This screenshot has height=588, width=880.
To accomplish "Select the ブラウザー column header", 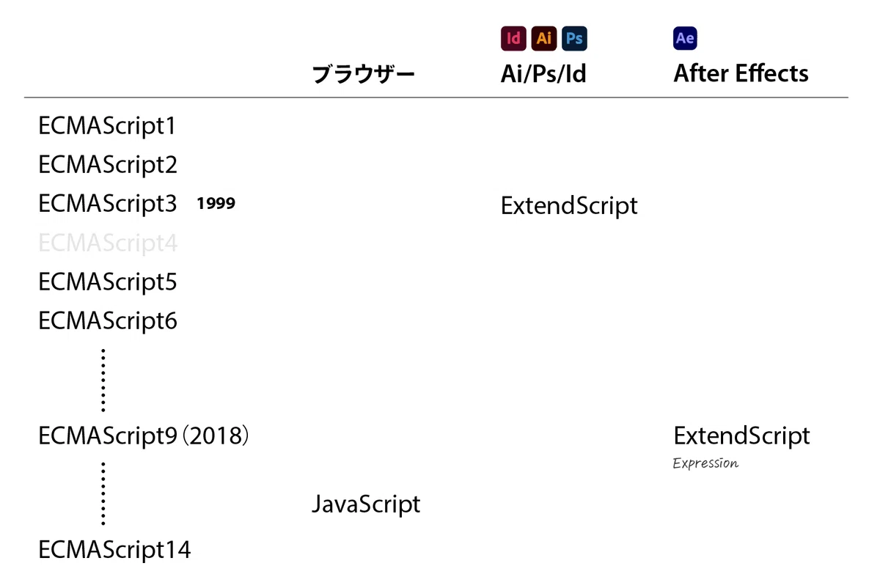I will point(364,74).
